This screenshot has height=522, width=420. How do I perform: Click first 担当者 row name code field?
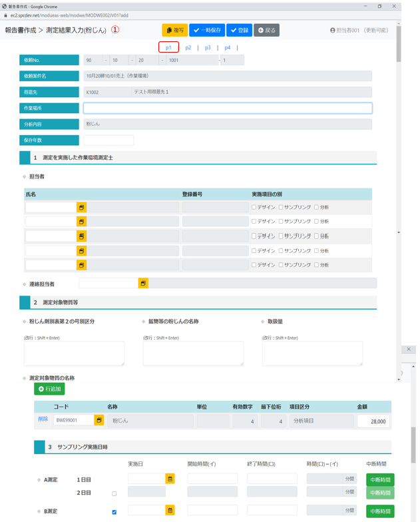tap(51, 208)
